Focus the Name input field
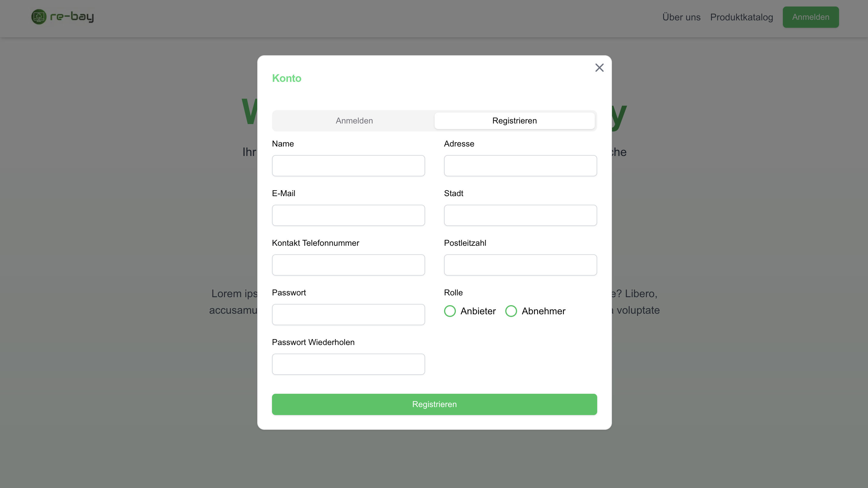 [x=349, y=166]
